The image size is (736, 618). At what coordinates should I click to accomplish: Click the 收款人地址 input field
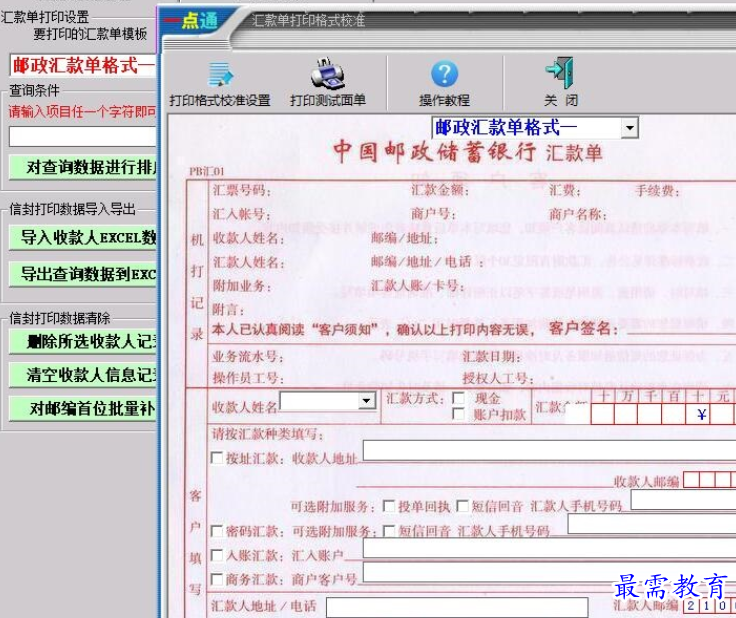(x=549, y=450)
